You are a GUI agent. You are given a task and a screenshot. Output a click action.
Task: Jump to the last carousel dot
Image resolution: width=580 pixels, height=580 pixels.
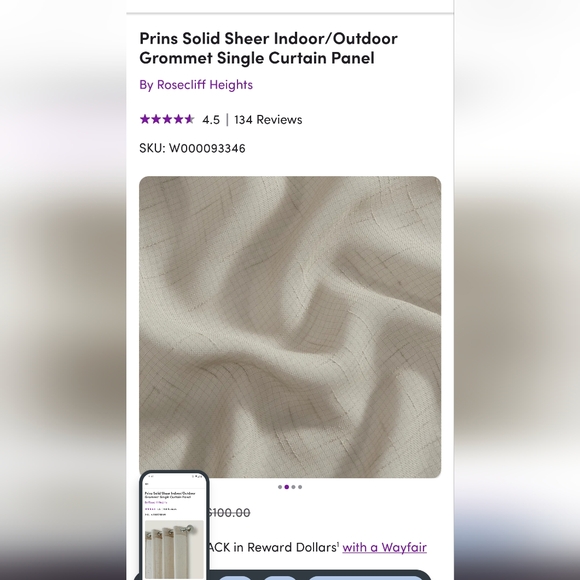point(300,487)
